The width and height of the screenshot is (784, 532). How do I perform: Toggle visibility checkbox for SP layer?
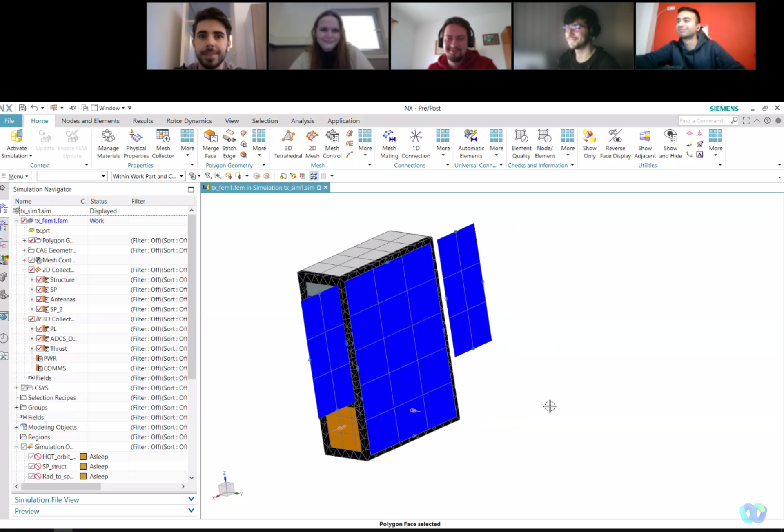pos(38,289)
